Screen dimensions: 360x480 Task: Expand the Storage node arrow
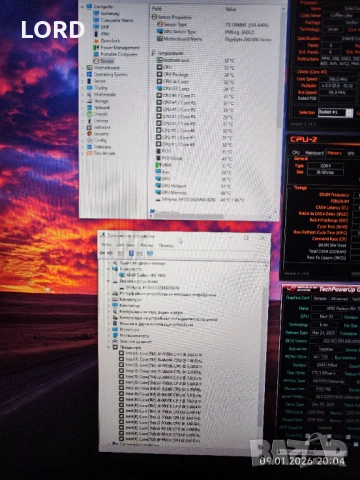(x=83, y=101)
